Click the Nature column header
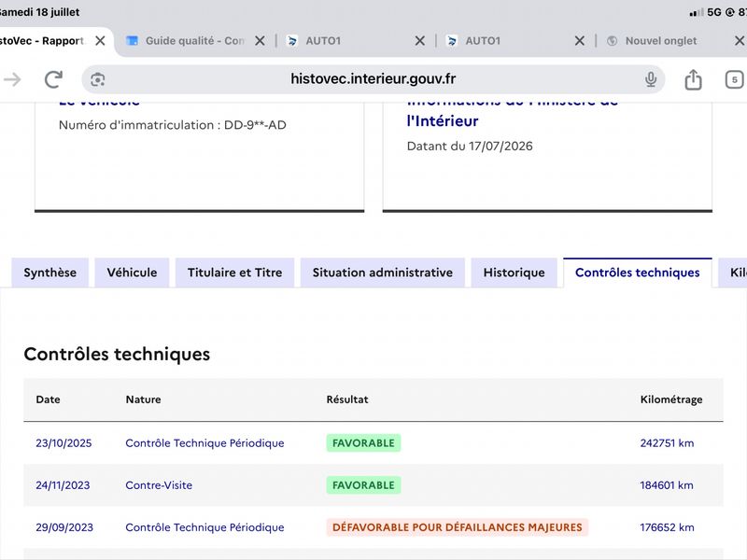Screen dimensions: 747x560 coord(144,399)
